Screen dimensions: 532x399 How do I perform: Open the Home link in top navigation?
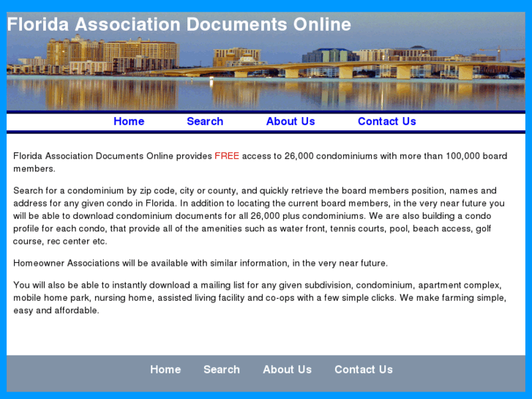[x=129, y=122]
